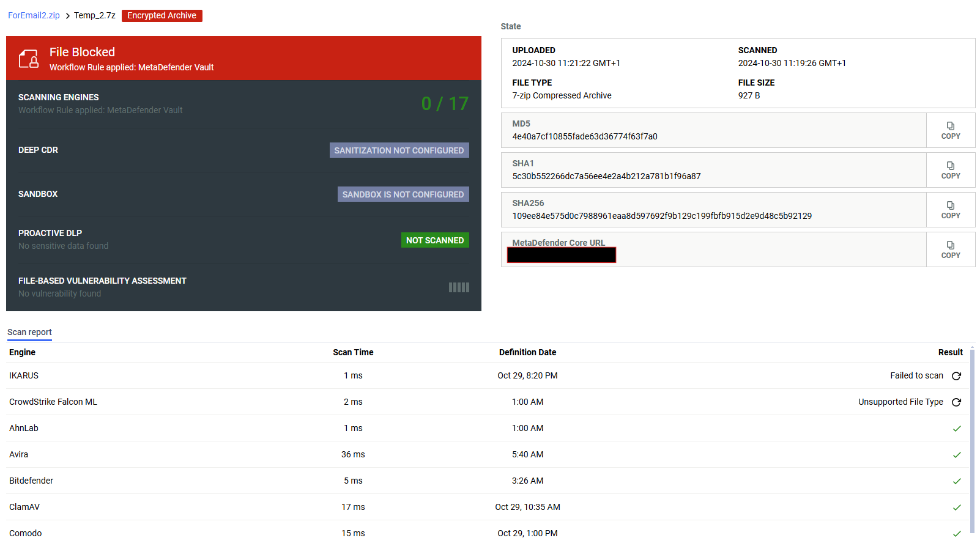Image resolution: width=980 pixels, height=546 pixels.
Task: Rescan with CrowdStrike Falcon ML refresh icon
Action: pos(957,402)
